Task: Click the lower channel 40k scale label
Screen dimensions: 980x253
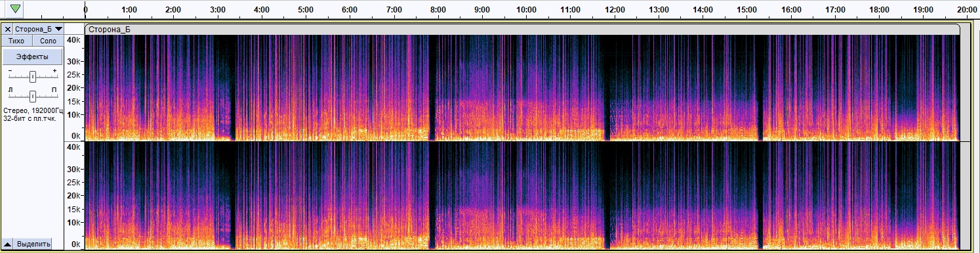Action: pos(74,147)
